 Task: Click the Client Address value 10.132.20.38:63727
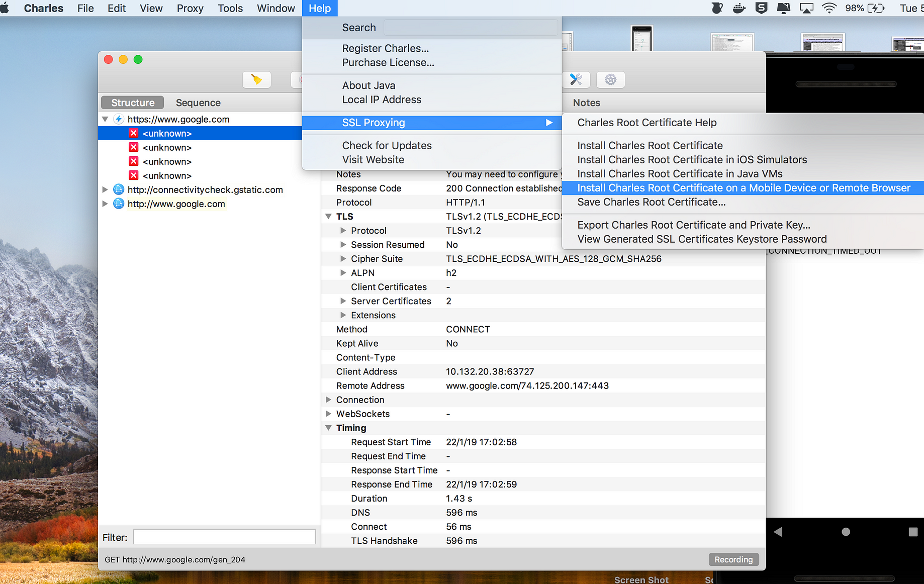tap(490, 371)
